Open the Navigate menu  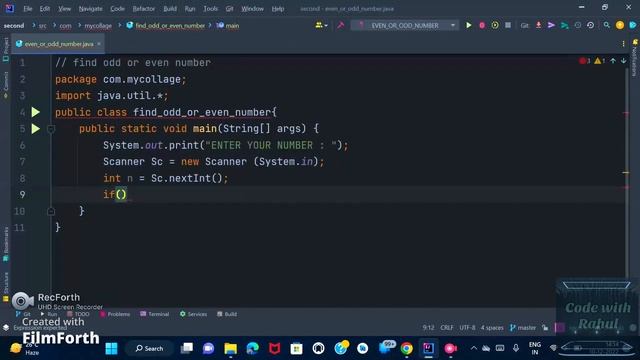[91, 9]
